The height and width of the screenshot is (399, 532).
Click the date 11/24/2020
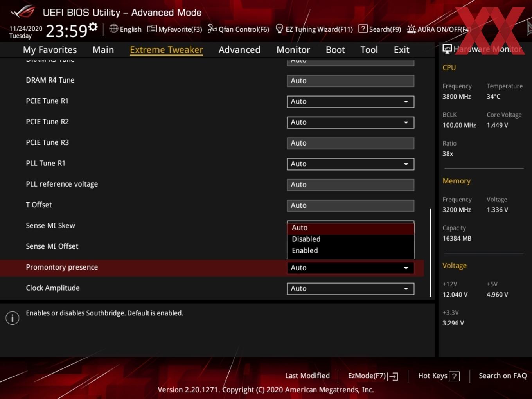[x=26, y=29]
